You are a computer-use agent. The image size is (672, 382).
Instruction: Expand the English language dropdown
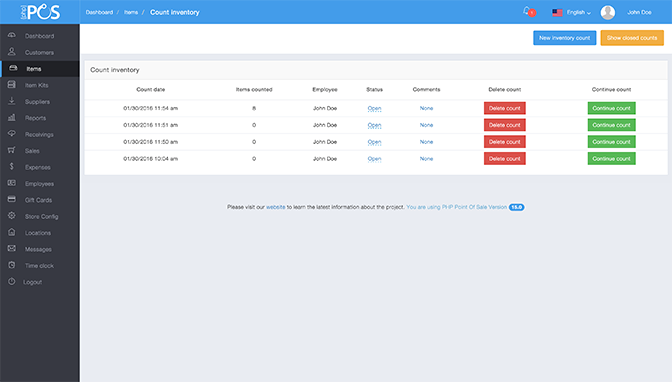coord(572,12)
